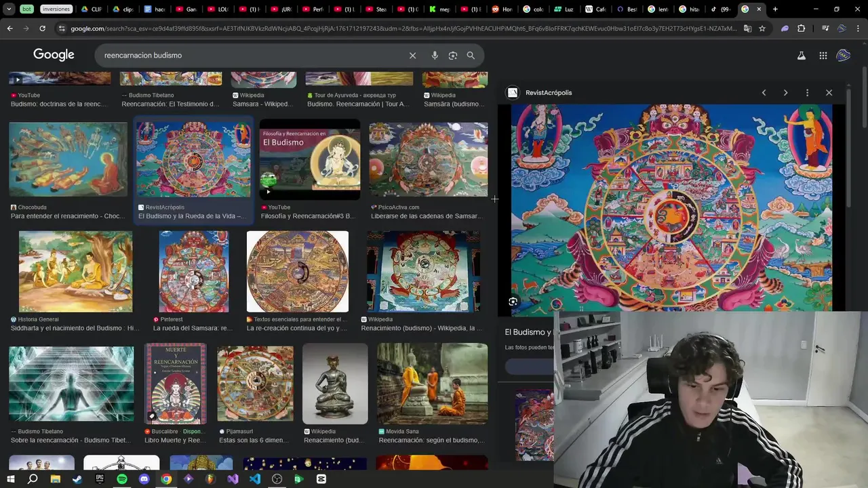Screen dimensions: 868x488
Task: Open Chocobuda rebirth image result
Action: coord(68,159)
